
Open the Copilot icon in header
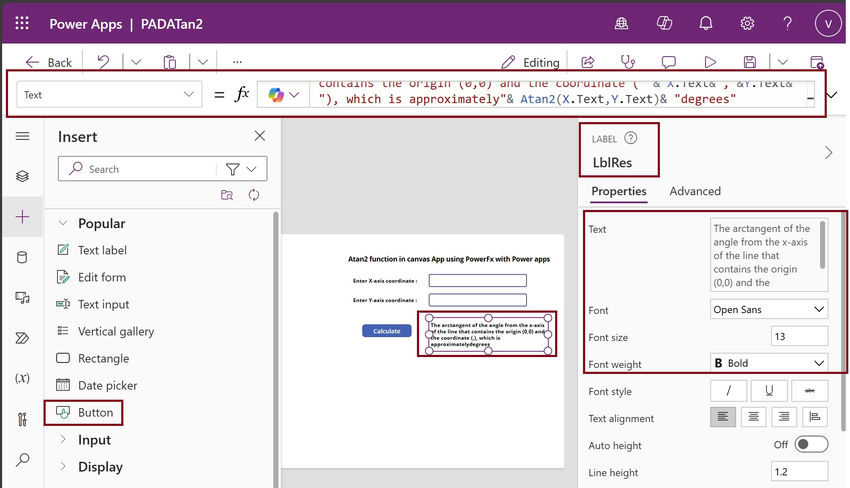[x=664, y=23]
